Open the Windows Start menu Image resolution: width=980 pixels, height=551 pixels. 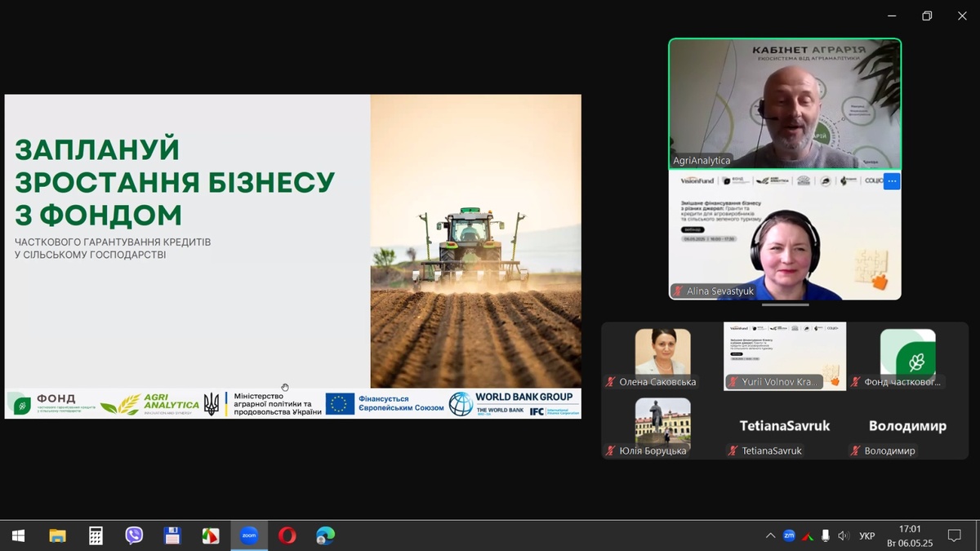[x=18, y=535]
